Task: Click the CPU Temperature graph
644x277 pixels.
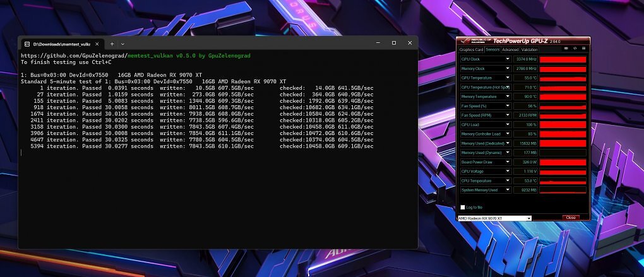Action: tap(563, 180)
